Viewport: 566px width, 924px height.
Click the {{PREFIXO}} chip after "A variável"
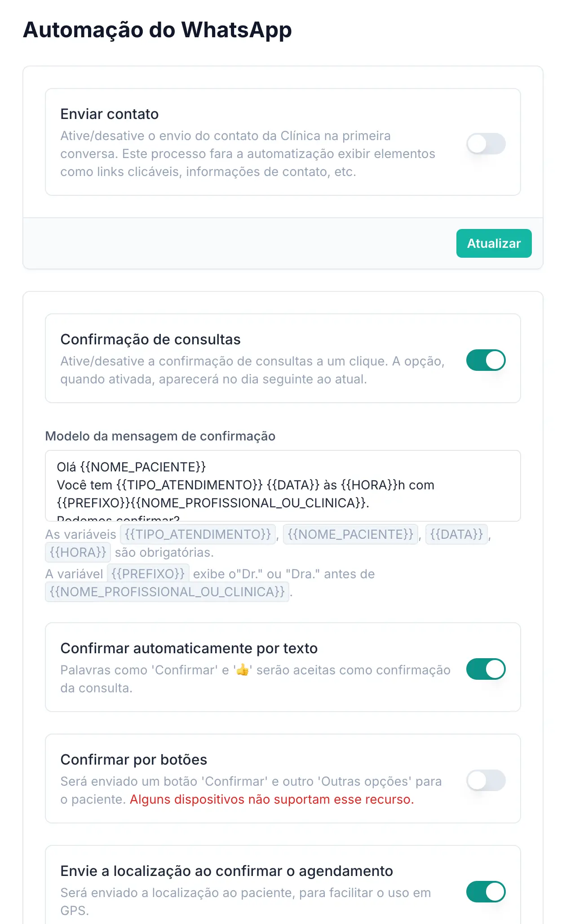tap(148, 574)
